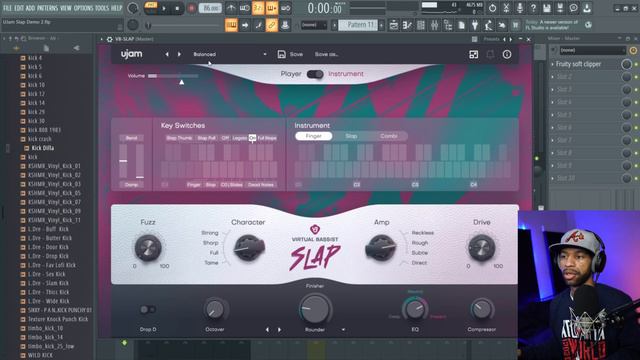Click the ujam Save as button
Viewport: 640px width, 360px height.
(326, 54)
